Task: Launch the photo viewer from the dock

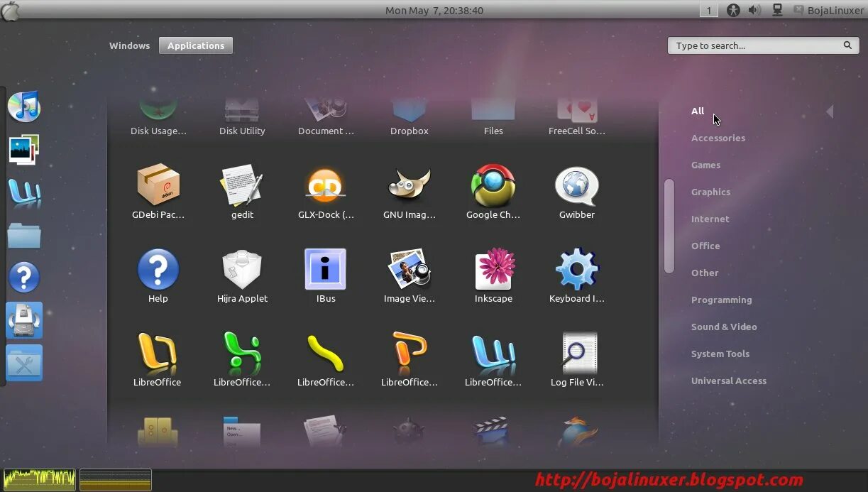Action: tap(24, 150)
